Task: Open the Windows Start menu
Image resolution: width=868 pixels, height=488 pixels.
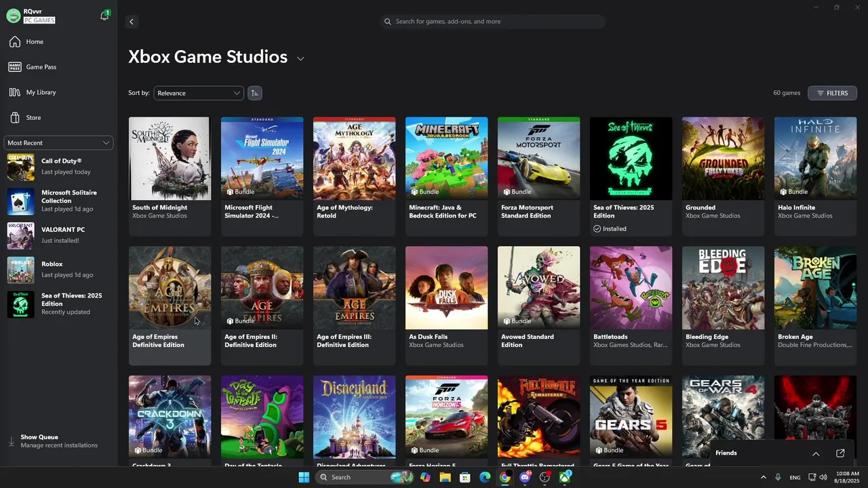Action: click(304, 477)
